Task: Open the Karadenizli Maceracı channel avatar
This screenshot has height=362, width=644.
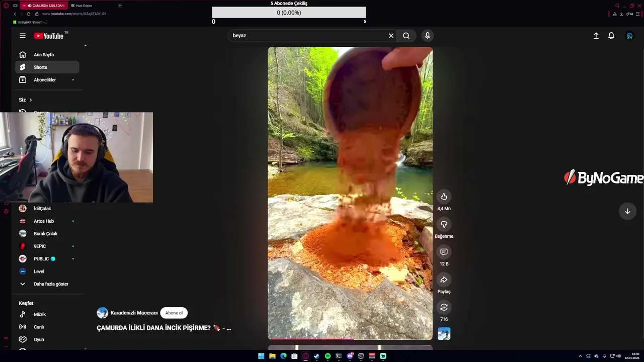Action: coord(102,313)
